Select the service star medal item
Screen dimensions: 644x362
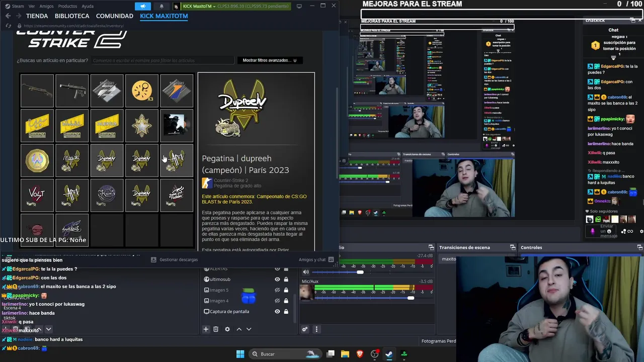point(141,126)
